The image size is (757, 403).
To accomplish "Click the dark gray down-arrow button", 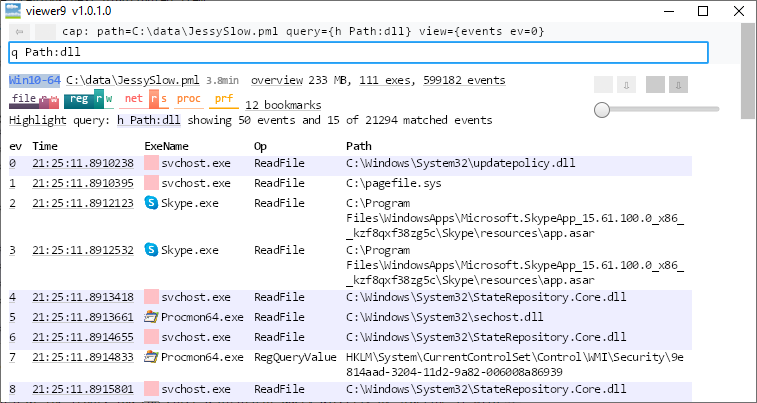I will click(x=677, y=84).
